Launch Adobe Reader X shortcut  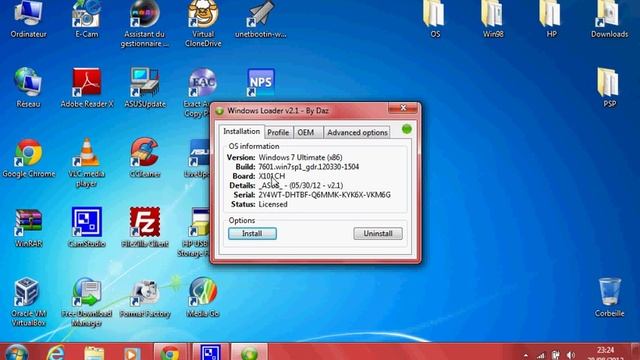click(87, 87)
